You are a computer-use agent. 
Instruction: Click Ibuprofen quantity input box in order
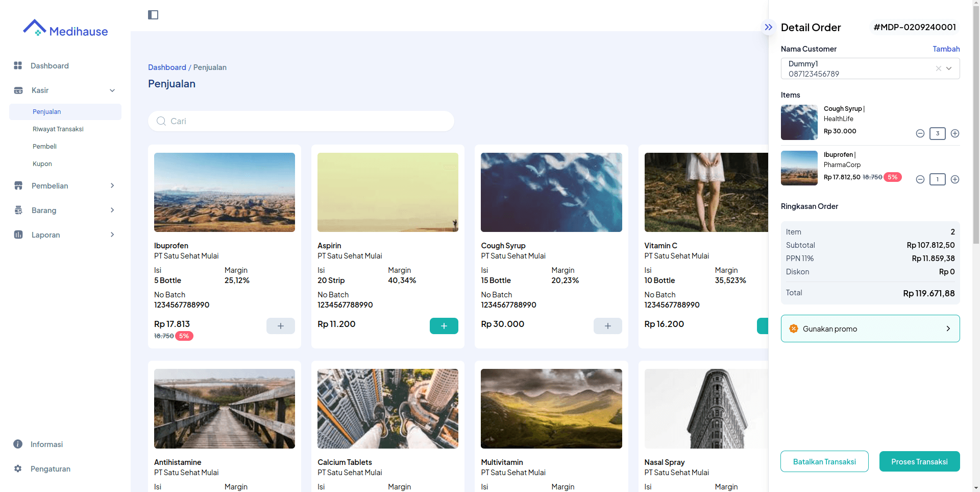[x=938, y=179]
